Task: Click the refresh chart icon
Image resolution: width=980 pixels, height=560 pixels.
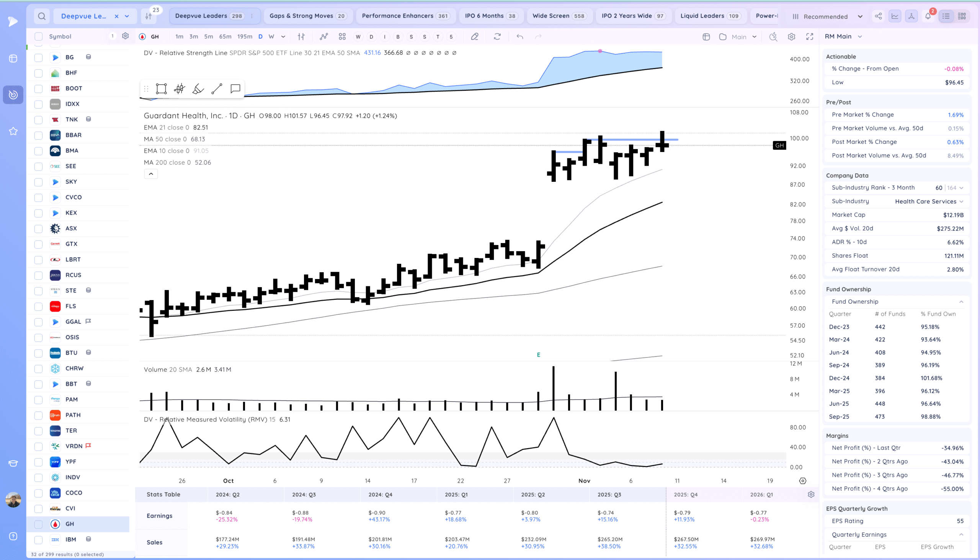Action: (497, 36)
